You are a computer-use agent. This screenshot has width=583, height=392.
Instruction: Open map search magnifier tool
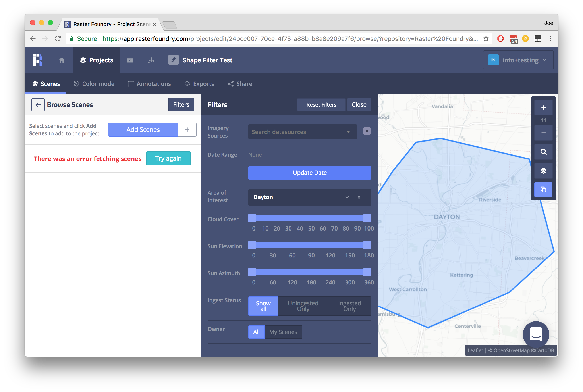(x=543, y=152)
